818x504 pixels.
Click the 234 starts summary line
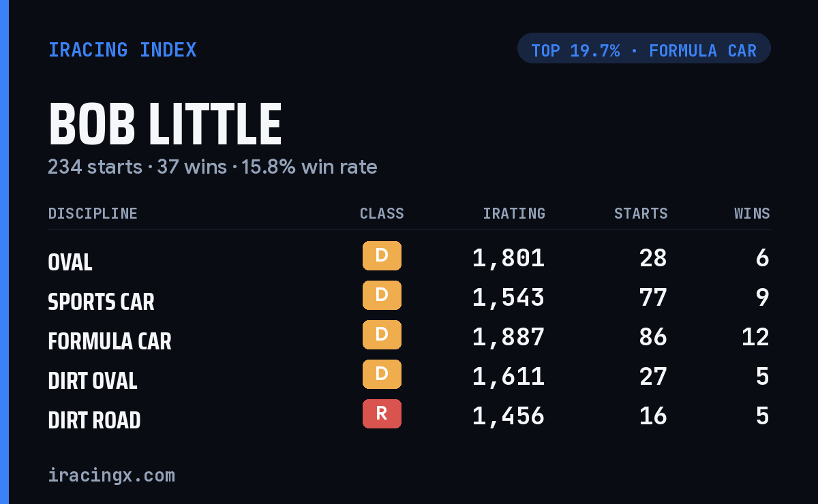click(x=212, y=167)
